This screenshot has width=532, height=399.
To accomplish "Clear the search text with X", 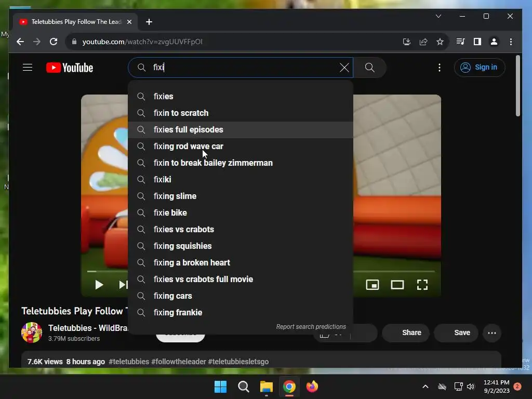I will tap(344, 68).
